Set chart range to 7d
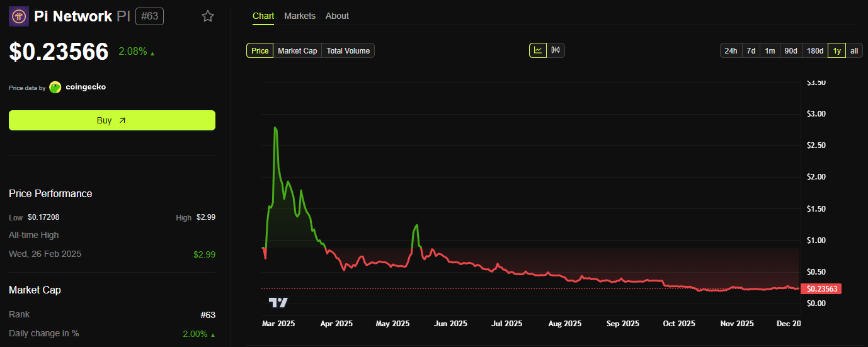 click(x=751, y=51)
